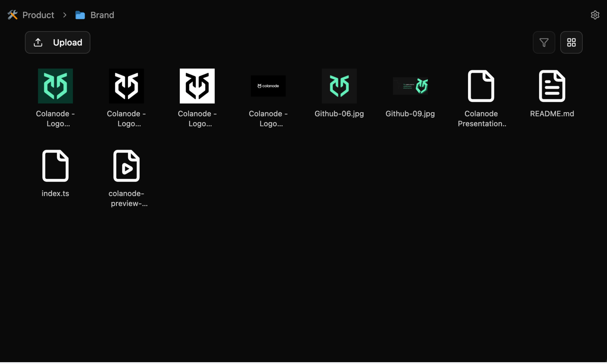
Task: Select white-on-black Colanode logo thumbnail
Action: [x=126, y=86]
